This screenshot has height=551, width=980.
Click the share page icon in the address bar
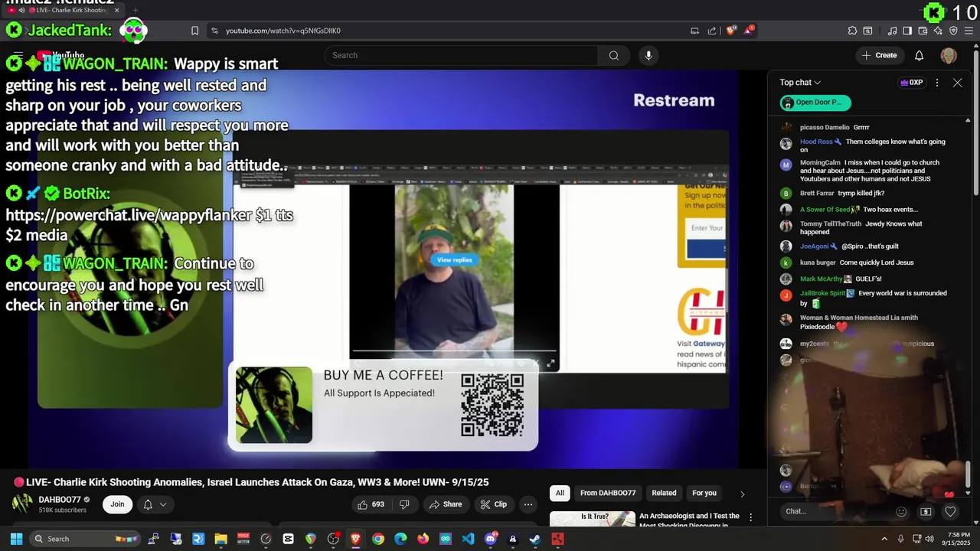(712, 31)
